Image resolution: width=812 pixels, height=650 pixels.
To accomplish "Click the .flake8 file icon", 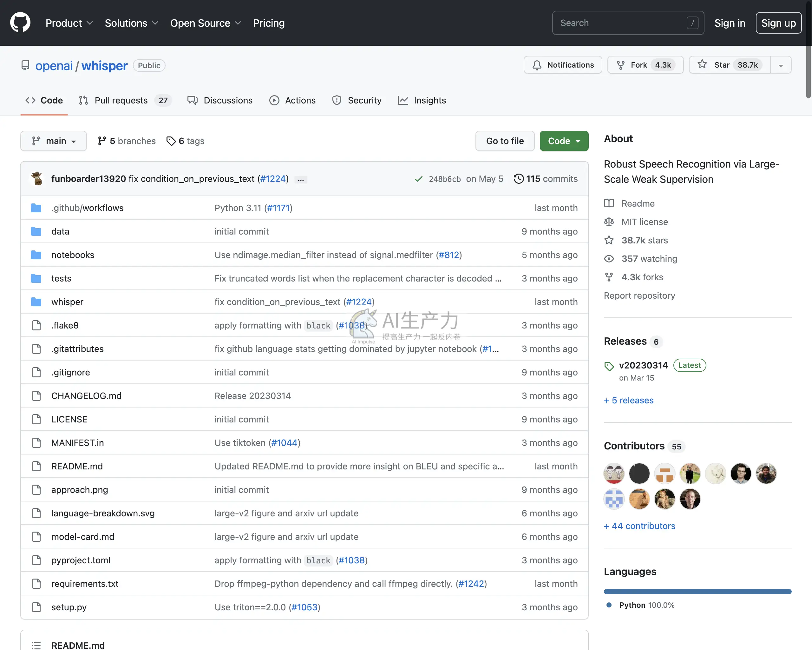I will [x=36, y=325].
